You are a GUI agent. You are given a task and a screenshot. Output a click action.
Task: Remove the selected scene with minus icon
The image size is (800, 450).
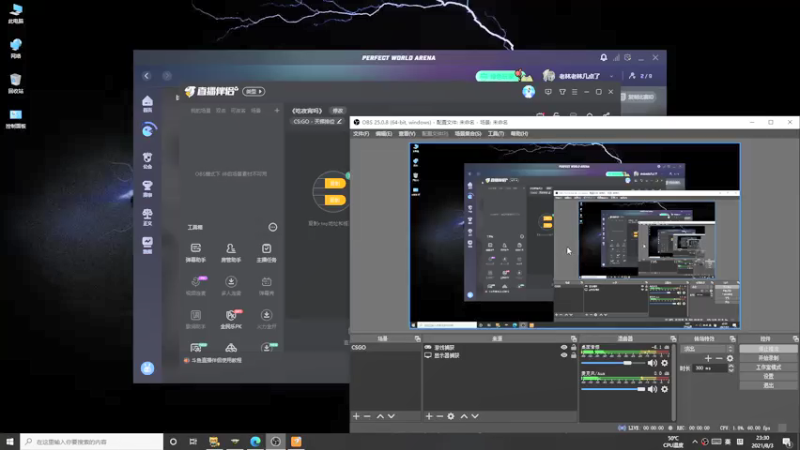click(x=367, y=416)
